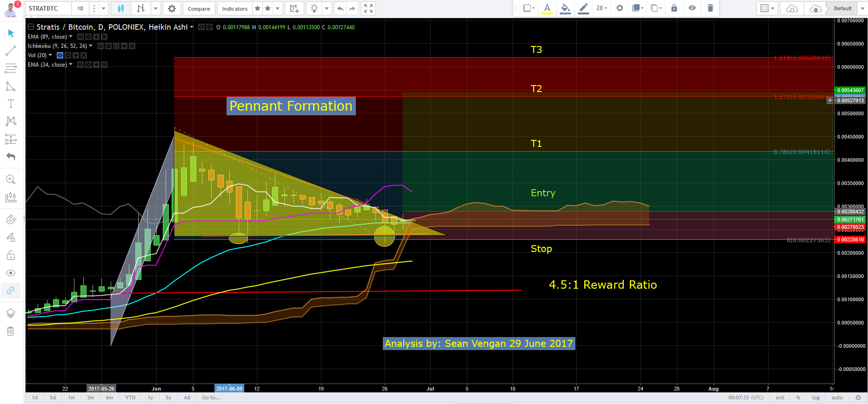Select the arrow cursor tool
The width and height of the screenshot is (868, 404).
point(11,33)
